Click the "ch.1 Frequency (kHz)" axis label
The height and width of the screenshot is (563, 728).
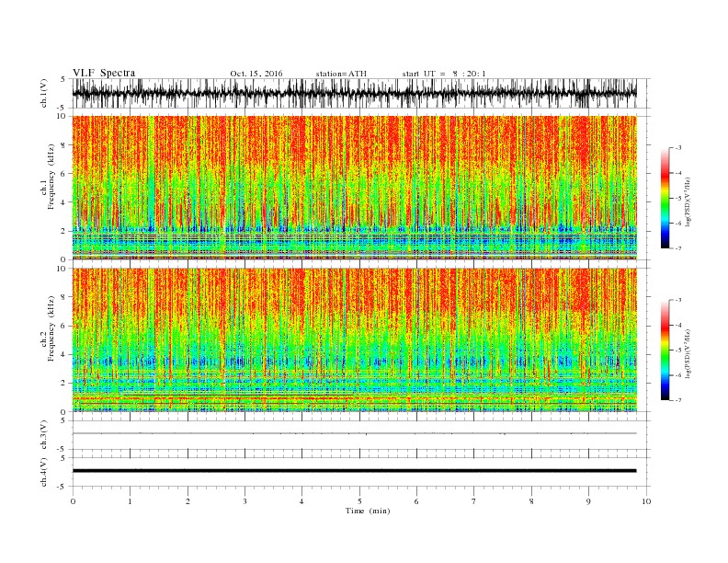pos(48,177)
